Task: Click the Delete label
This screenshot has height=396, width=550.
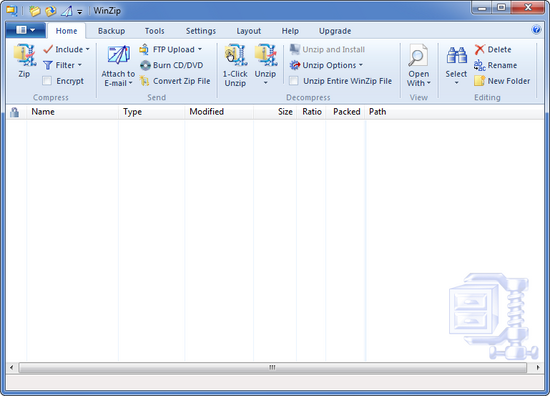Action: 499,49
